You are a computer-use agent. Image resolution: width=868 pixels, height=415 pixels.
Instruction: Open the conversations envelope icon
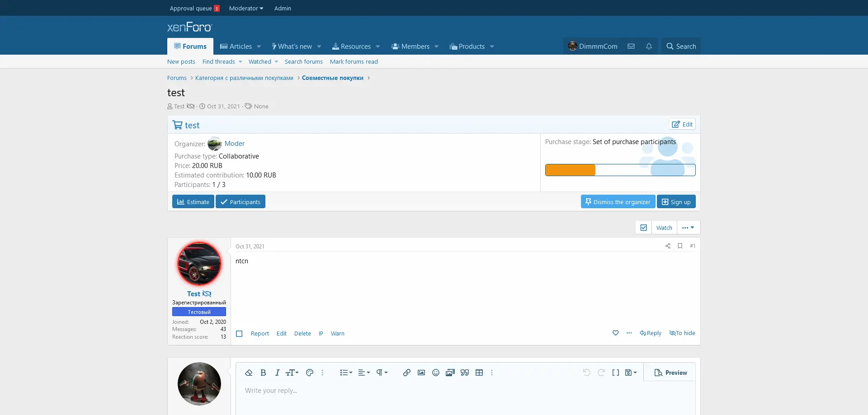click(x=631, y=47)
